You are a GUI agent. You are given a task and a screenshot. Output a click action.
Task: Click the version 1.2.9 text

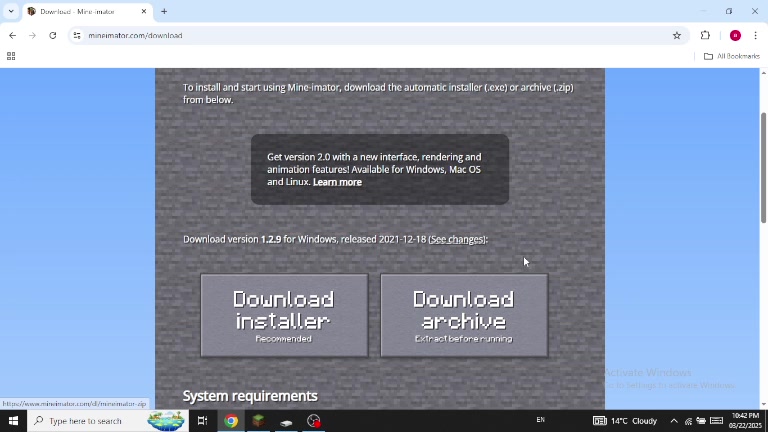click(x=271, y=239)
